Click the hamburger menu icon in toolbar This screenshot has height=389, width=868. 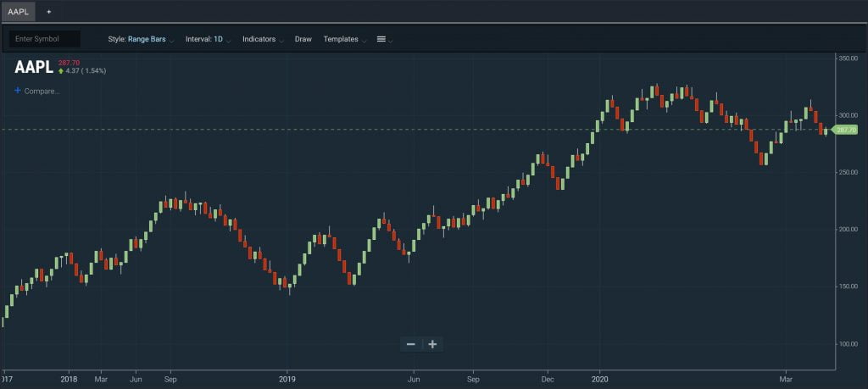click(x=381, y=39)
